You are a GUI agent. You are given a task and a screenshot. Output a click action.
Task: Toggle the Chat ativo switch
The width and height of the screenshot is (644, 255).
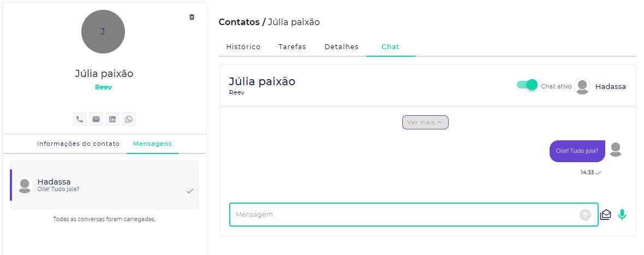pos(527,85)
